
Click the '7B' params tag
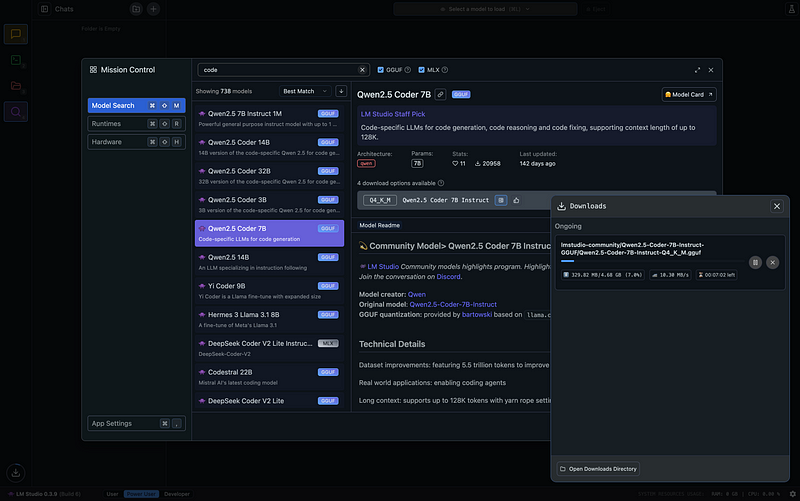pyautogui.click(x=417, y=164)
